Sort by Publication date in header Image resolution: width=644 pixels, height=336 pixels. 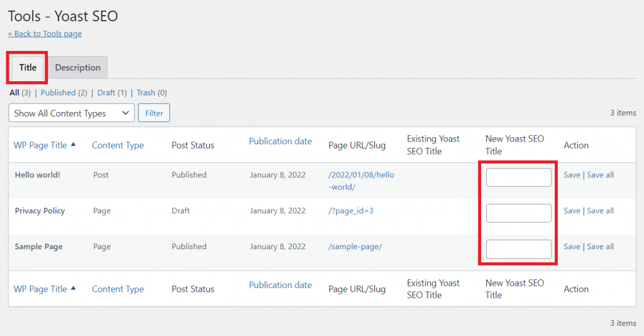pos(280,142)
